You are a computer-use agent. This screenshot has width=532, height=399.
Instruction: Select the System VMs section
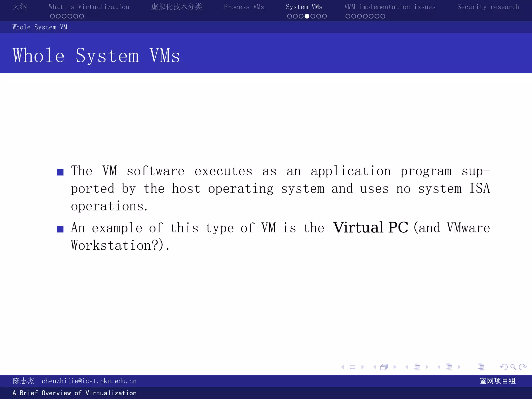(304, 7)
